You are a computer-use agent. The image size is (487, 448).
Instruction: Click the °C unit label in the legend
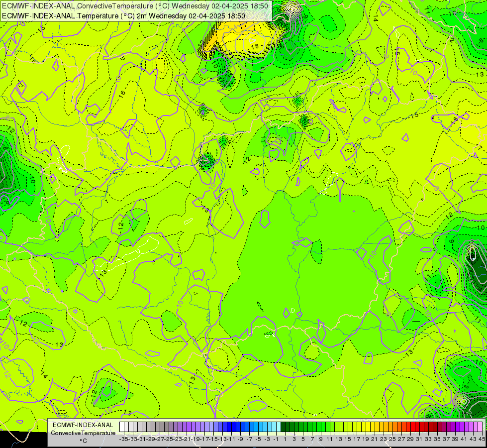coord(83,441)
